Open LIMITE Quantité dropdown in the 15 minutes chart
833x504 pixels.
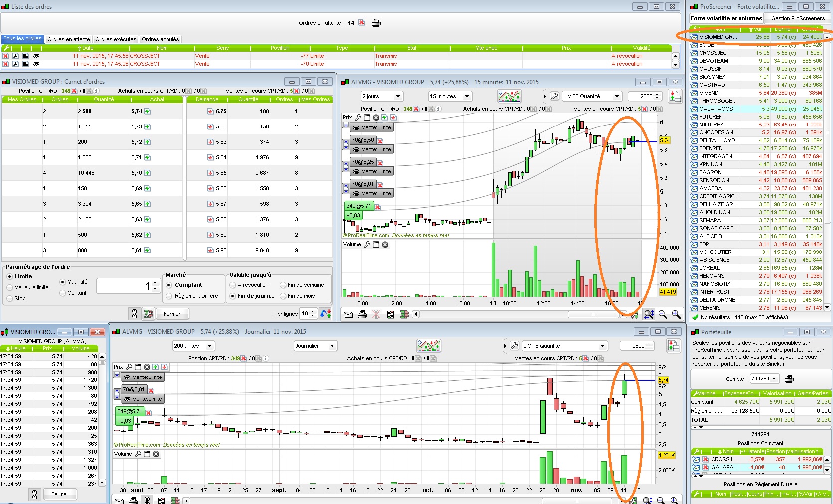pos(592,96)
